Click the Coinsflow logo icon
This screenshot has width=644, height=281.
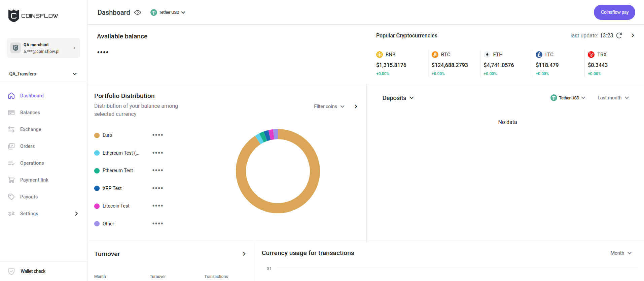point(14,15)
